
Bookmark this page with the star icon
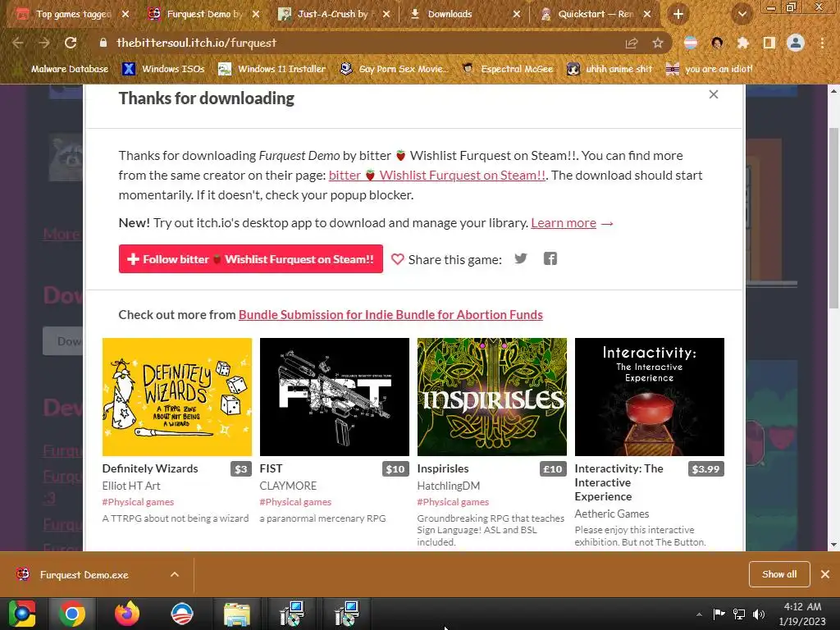point(658,43)
